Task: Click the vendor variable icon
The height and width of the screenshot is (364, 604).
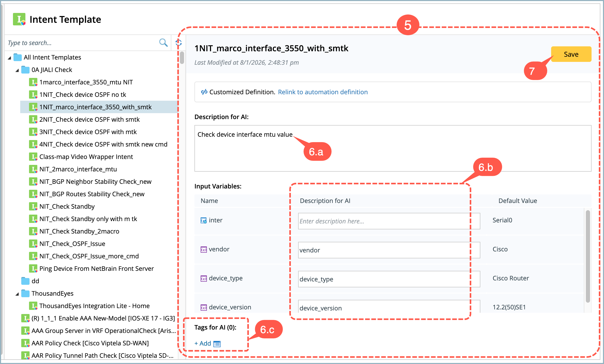Action: click(203, 249)
